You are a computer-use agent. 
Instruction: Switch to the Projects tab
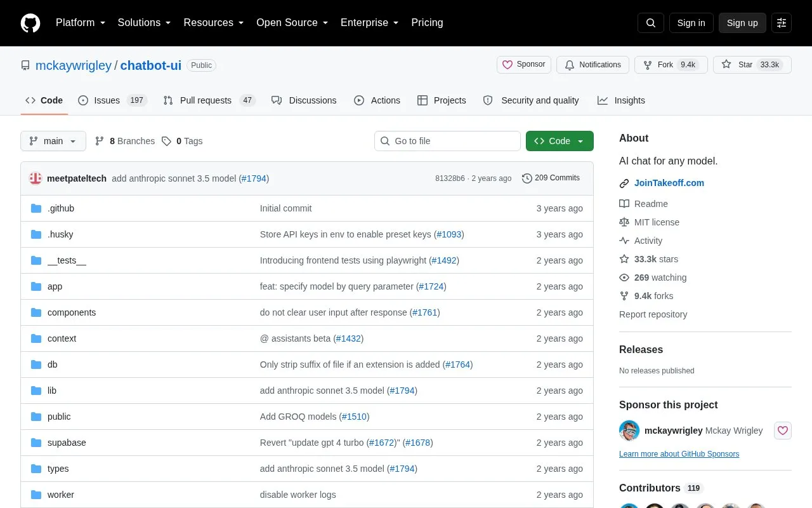click(x=442, y=100)
